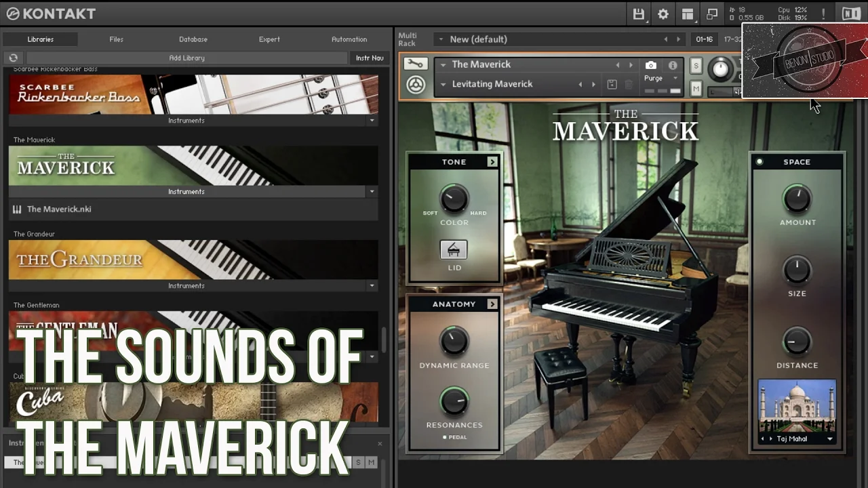Open the Taj Mahal reverb dropdown

(829, 439)
